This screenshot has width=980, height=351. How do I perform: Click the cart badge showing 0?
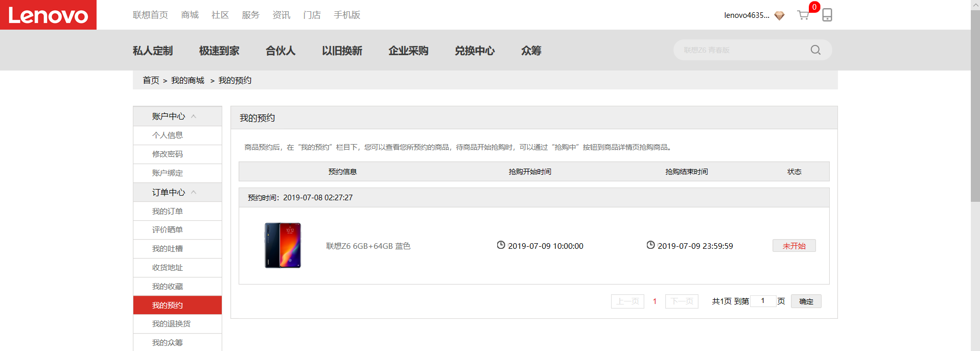pos(814,7)
